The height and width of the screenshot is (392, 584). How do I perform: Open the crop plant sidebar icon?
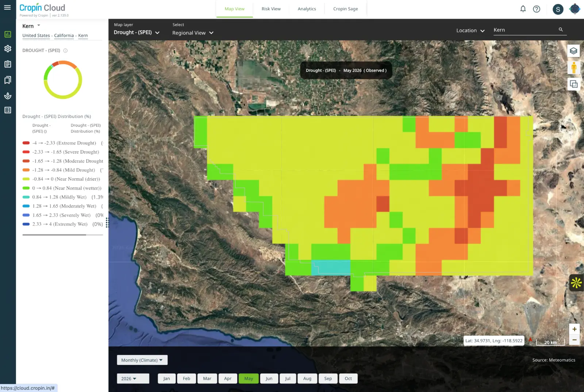(x=8, y=96)
